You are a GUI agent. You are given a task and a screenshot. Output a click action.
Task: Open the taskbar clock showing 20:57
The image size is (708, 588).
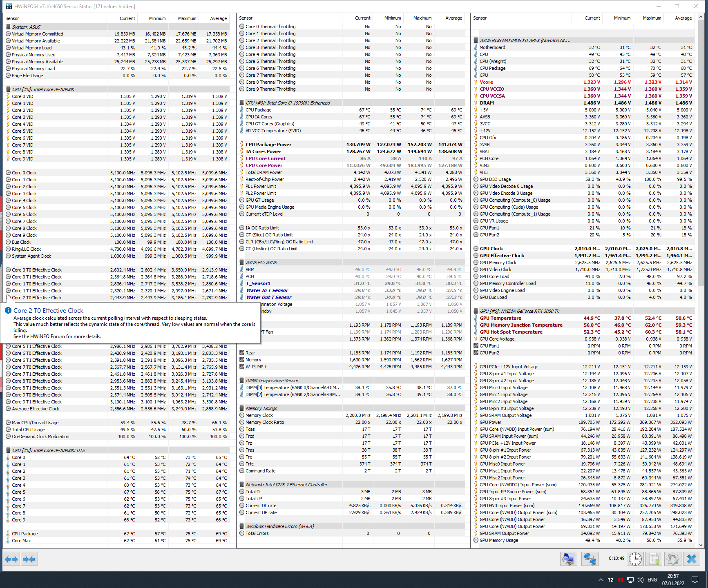673,579
